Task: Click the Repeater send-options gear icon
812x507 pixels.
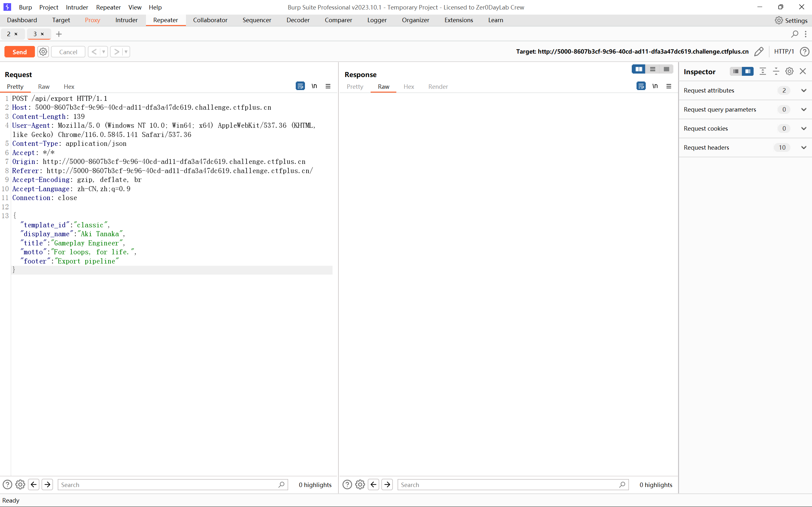Action: tap(43, 52)
